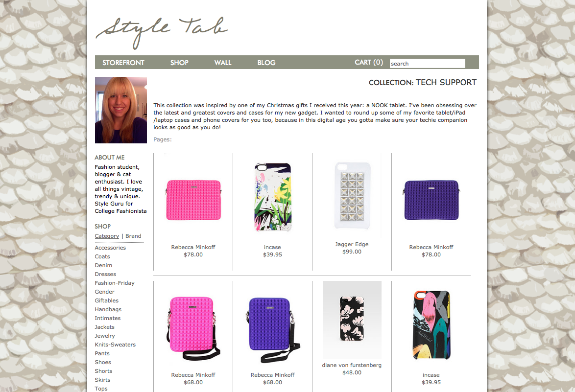Image resolution: width=575 pixels, height=392 pixels.
Task: Click the blonde profile photo
Action: (x=121, y=110)
